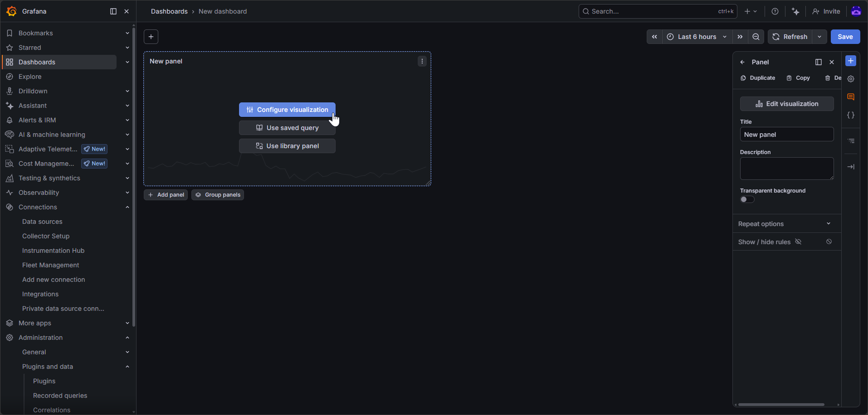Screen dimensions: 868x415
Task: Collapse Plugins and data chevron
Action: pyautogui.click(x=127, y=367)
